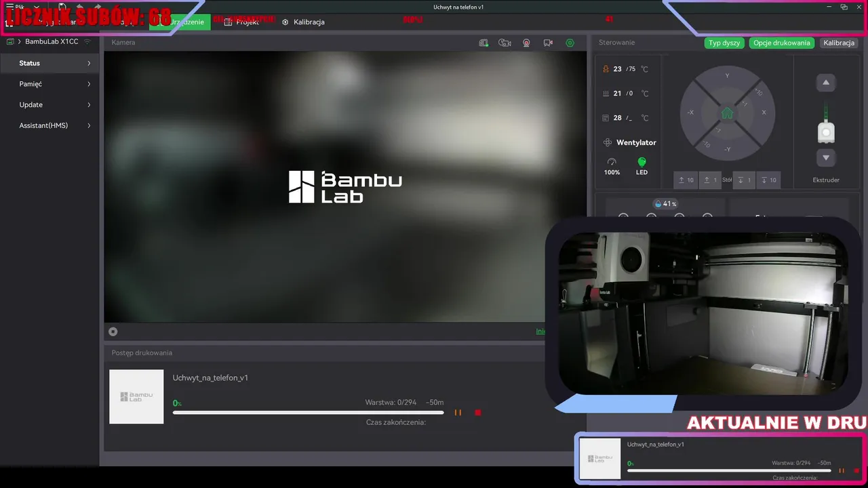Move print head in -Y direction
Screen dimensions: 868x488
(x=727, y=149)
